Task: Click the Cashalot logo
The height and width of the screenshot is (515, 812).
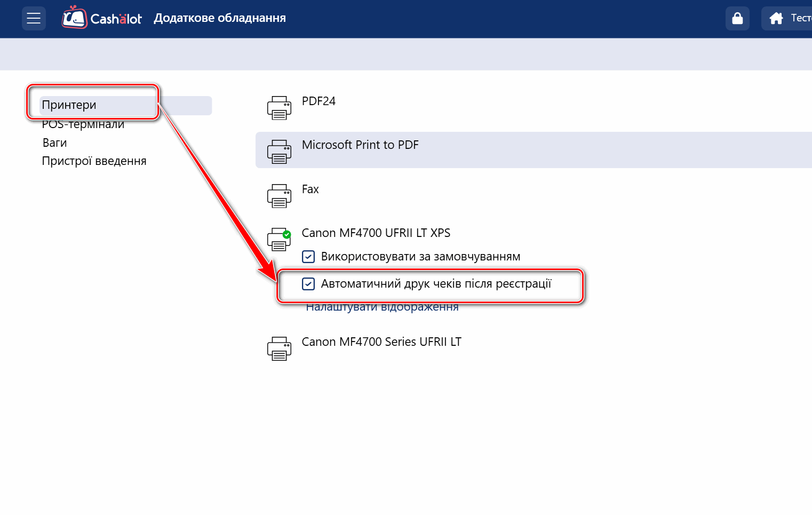Action: [x=102, y=18]
